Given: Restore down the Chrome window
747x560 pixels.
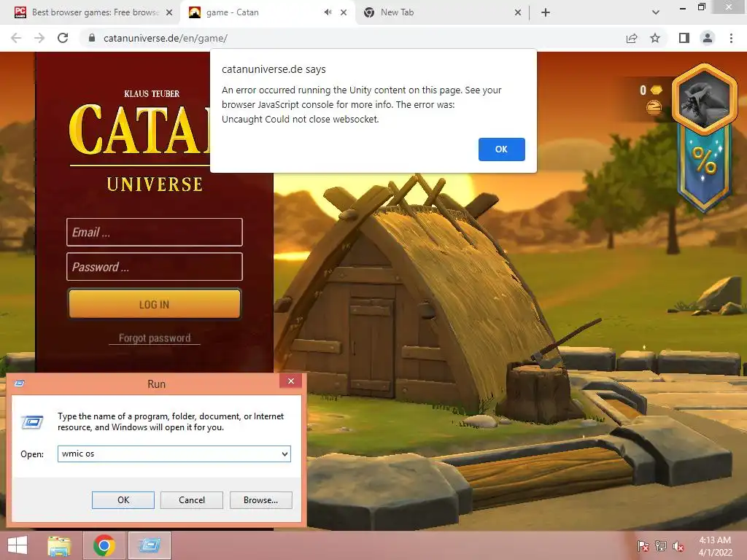Looking at the screenshot, I should tap(702, 7).
